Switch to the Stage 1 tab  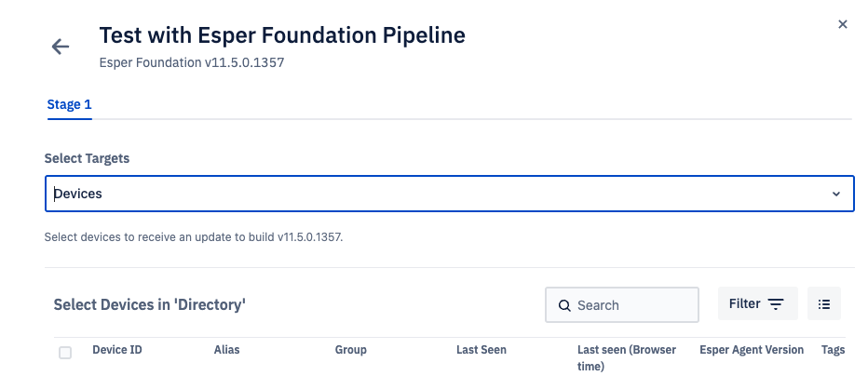click(69, 104)
